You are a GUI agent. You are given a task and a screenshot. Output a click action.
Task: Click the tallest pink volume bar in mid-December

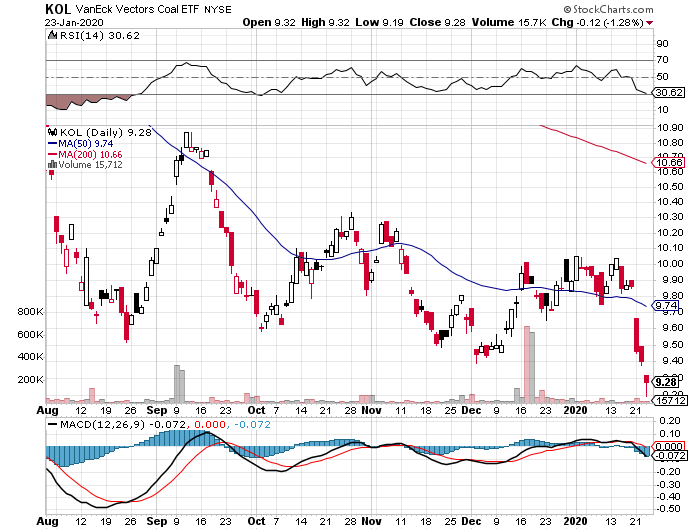[x=527, y=364]
